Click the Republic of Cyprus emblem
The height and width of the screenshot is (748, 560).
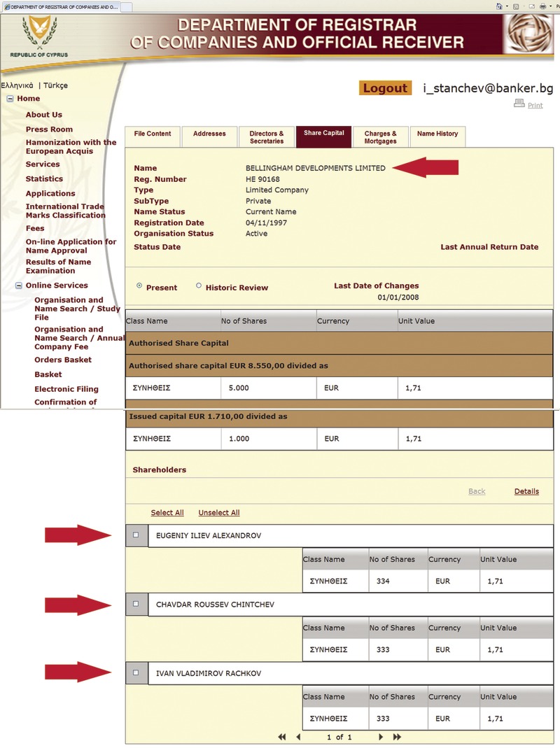click(39, 31)
